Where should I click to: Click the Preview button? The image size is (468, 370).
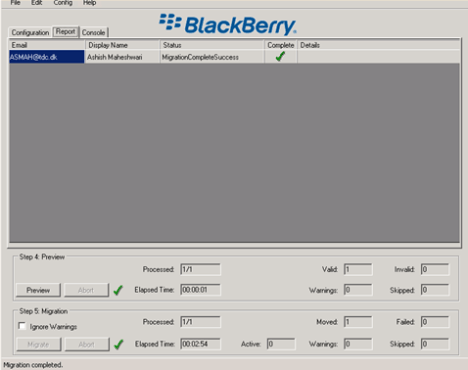pyautogui.click(x=38, y=290)
